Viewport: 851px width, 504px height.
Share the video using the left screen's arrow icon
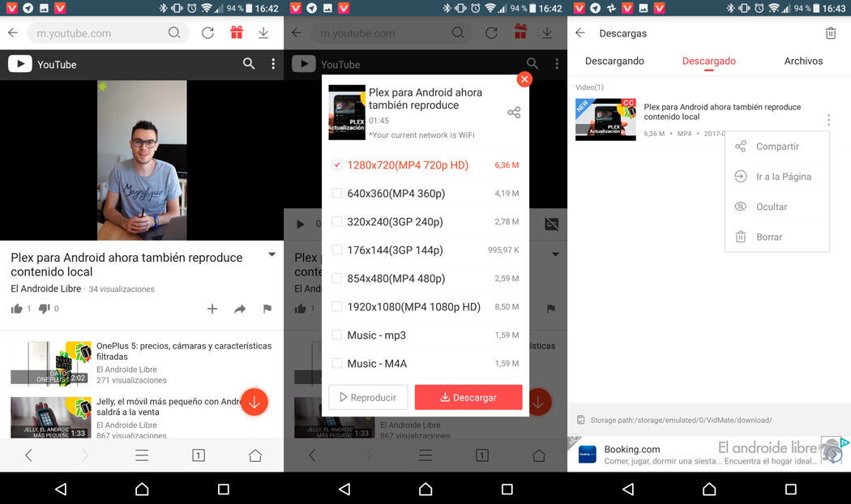click(239, 309)
